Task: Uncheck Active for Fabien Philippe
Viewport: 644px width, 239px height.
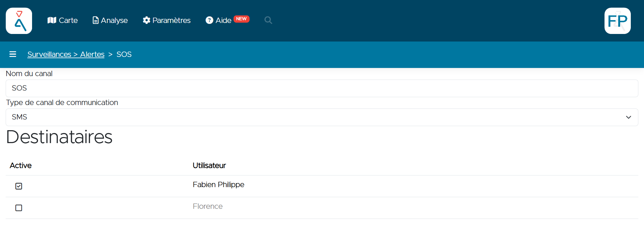Action: pos(19,186)
